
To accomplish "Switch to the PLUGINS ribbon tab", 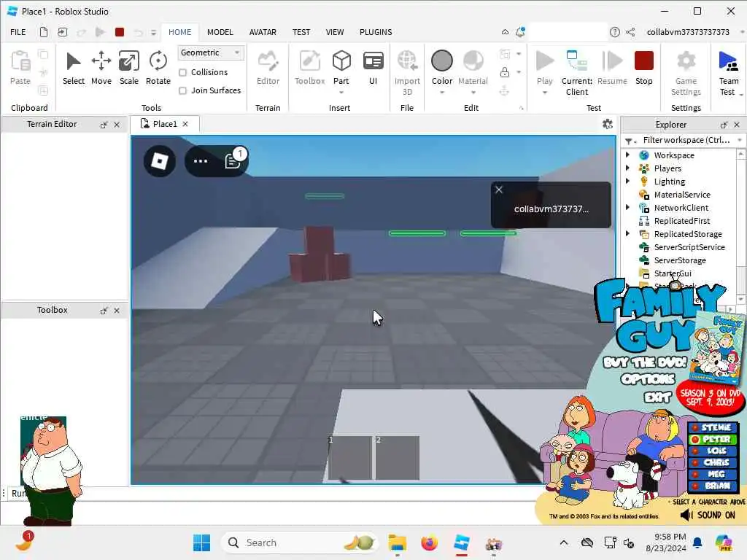I will point(376,32).
